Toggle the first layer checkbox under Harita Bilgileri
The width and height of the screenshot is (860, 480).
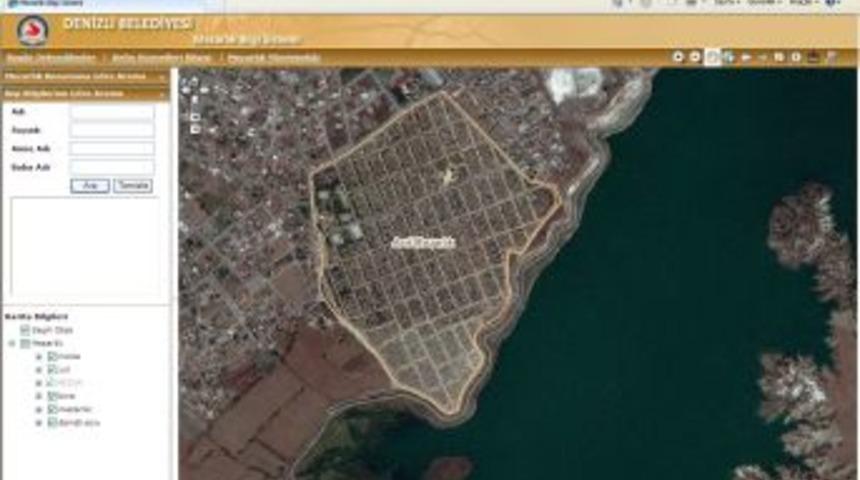25,330
